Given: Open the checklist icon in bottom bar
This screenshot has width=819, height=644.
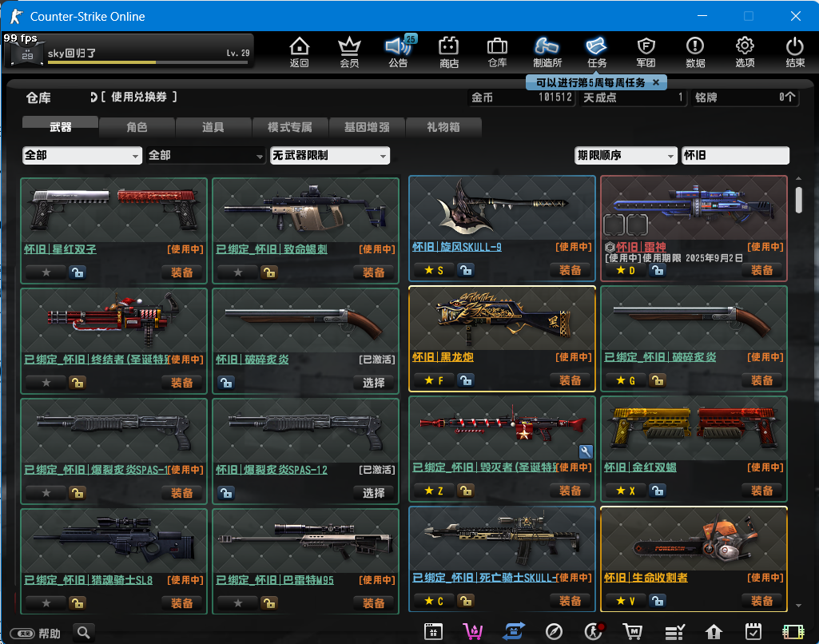Looking at the screenshot, I should tap(674, 631).
